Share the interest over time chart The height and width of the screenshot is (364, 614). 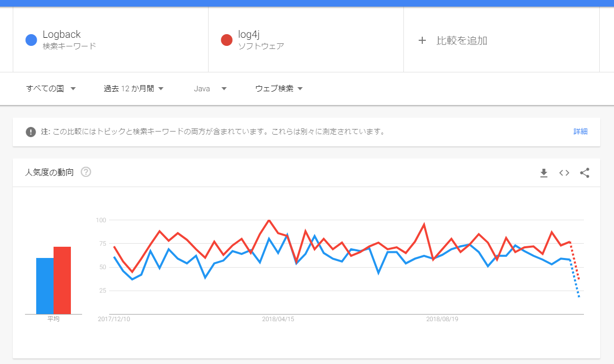(x=584, y=173)
